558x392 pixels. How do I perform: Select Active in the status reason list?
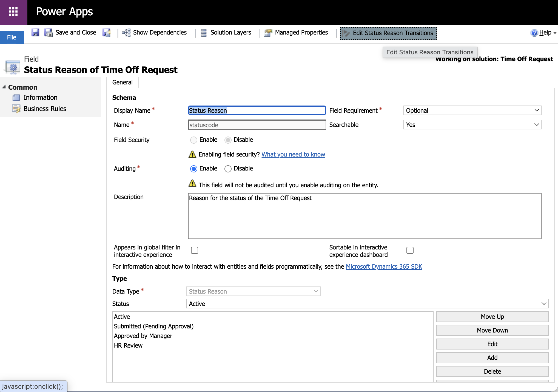tap(122, 317)
